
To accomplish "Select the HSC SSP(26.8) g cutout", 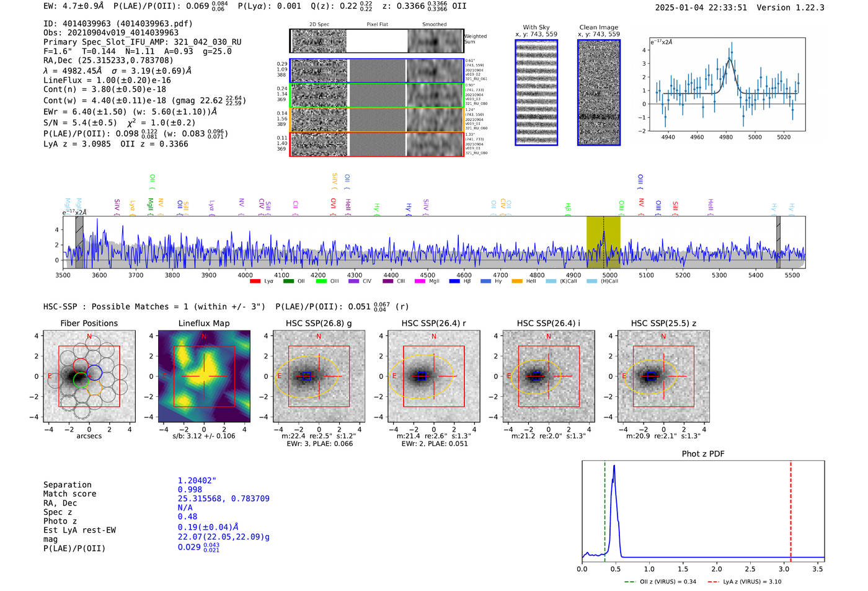I will pyautogui.click(x=319, y=376).
